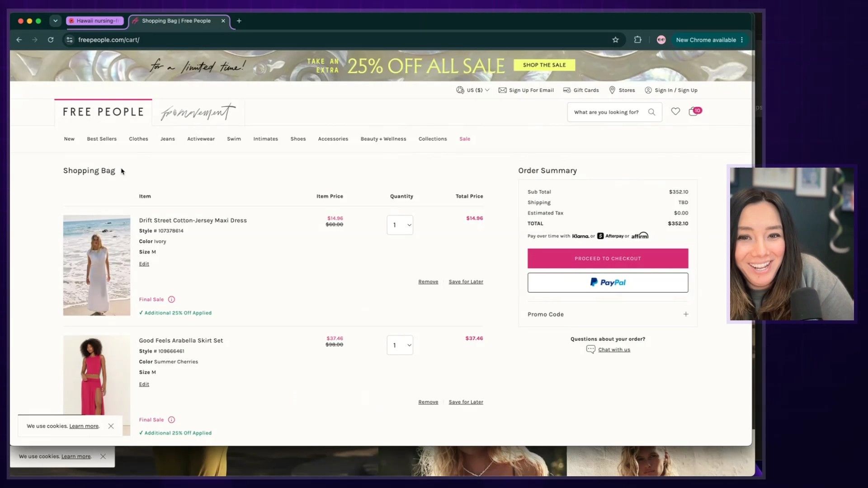The height and width of the screenshot is (488, 868).
Task: Pay with the PayPal button
Action: 608,282
